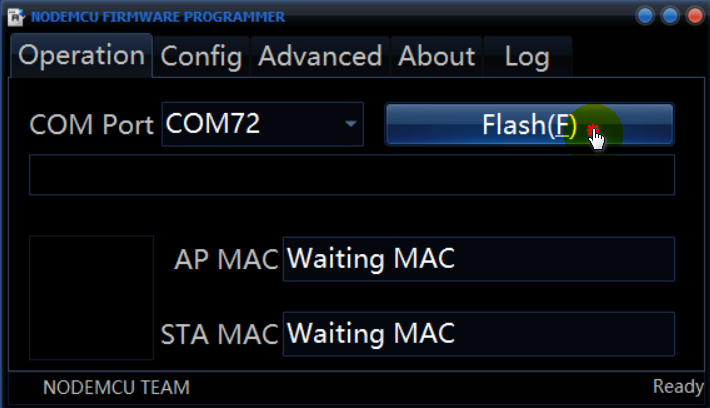The image size is (710, 408).
Task: Click the first blue circle window button
Action: click(x=645, y=16)
